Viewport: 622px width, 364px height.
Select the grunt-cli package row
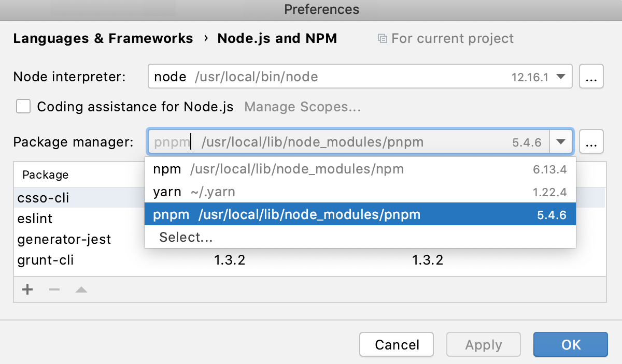(x=309, y=260)
